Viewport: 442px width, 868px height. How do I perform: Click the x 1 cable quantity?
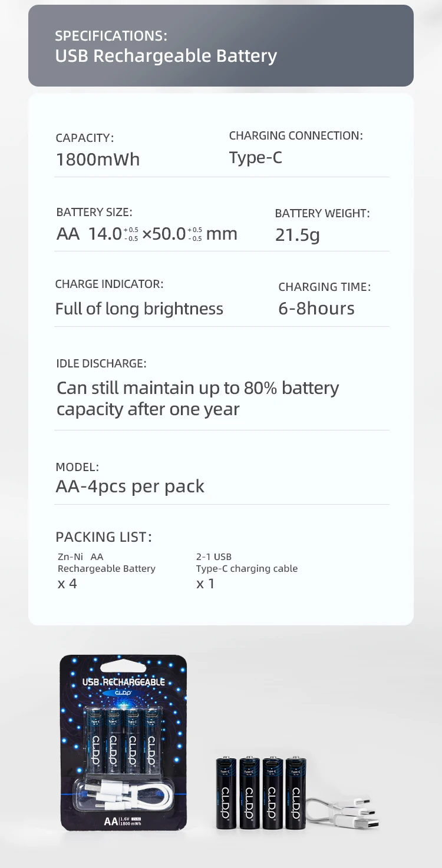point(205,584)
